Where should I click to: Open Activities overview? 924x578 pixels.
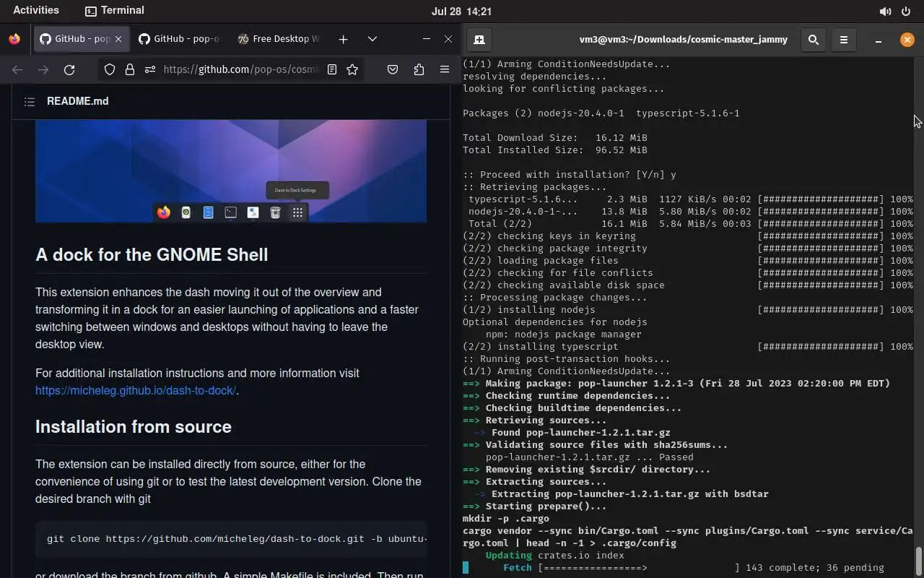point(36,10)
